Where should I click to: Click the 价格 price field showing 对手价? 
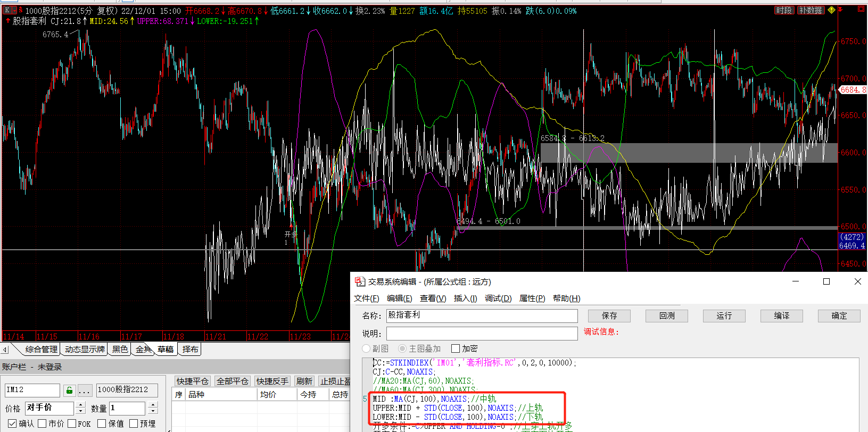pos(49,408)
